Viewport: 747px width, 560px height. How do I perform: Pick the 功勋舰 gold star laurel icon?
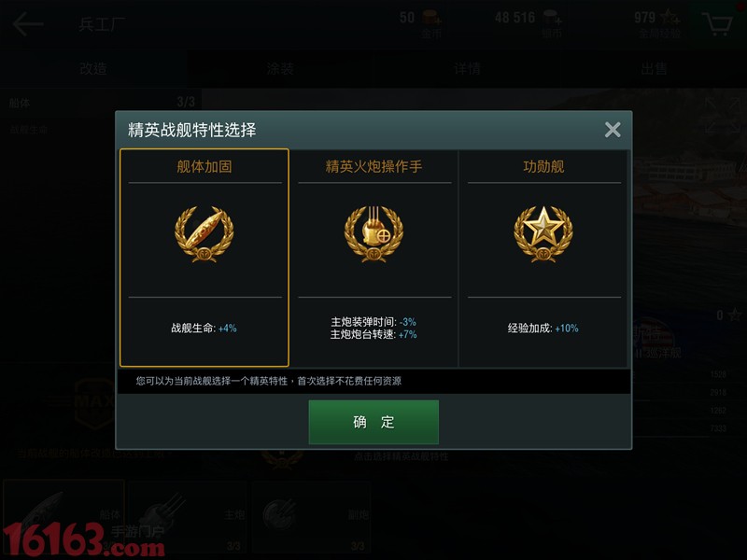pos(543,234)
